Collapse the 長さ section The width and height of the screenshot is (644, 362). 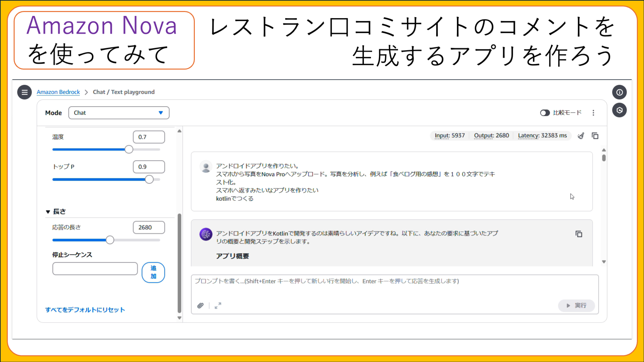pyautogui.click(x=48, y=212)
